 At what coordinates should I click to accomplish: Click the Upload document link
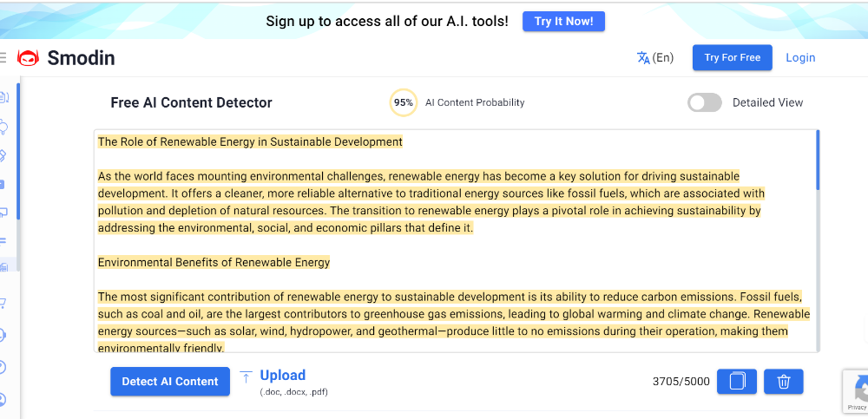click(x=283, y=376)
